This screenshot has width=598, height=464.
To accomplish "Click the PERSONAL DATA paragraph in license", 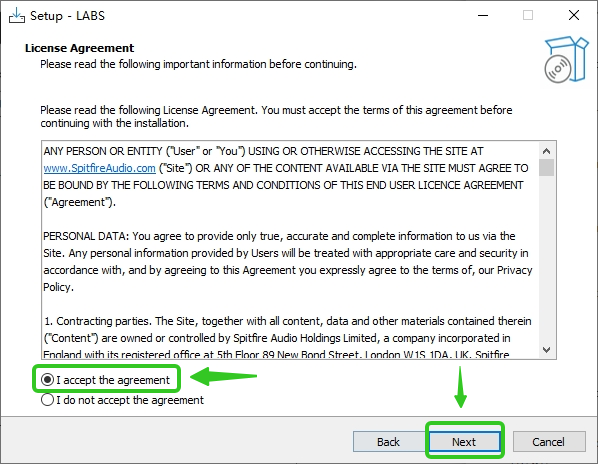I will [288, 262].
